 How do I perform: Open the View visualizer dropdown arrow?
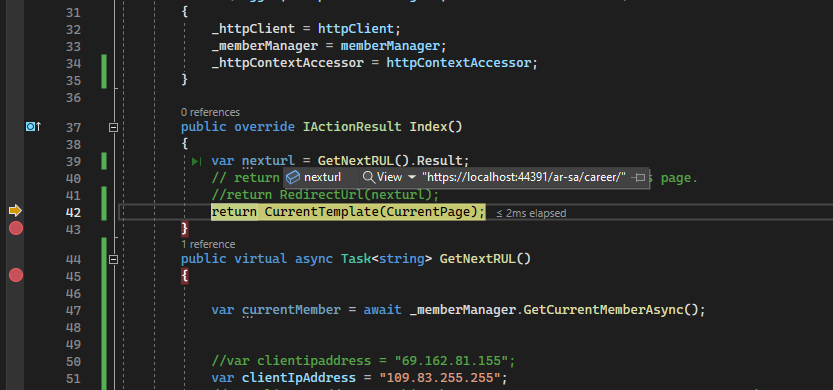tap(412, 177)
